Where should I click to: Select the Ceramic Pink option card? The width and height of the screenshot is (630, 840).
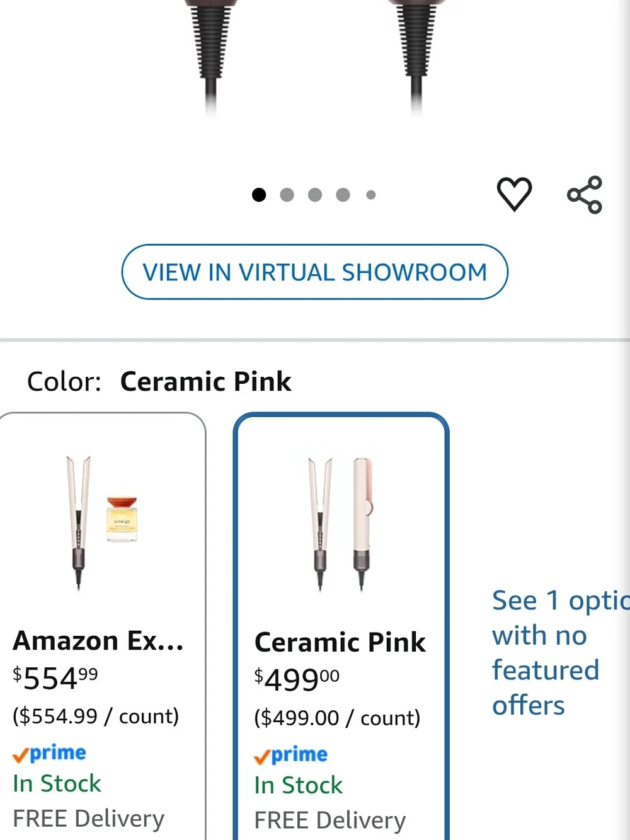341,626
